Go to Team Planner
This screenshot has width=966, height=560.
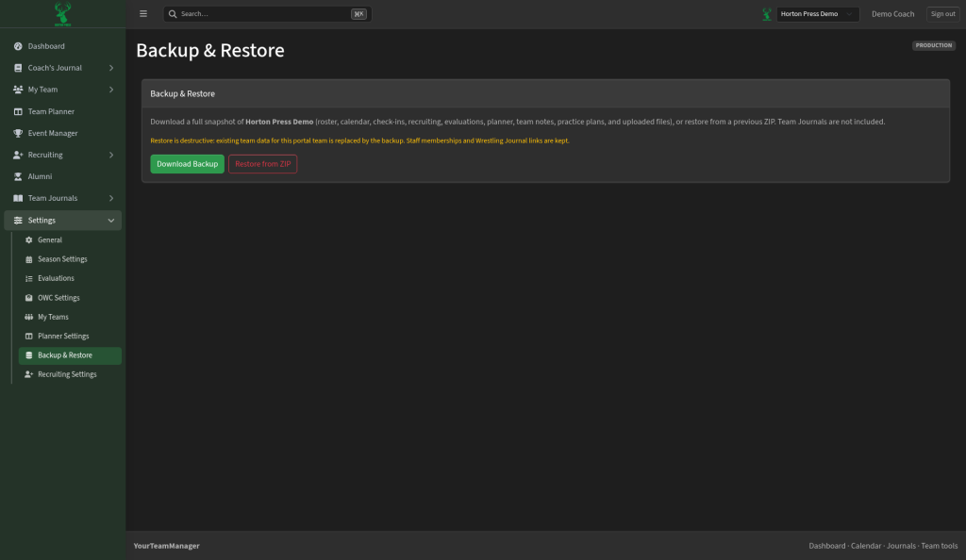click(x=63, y=111)
